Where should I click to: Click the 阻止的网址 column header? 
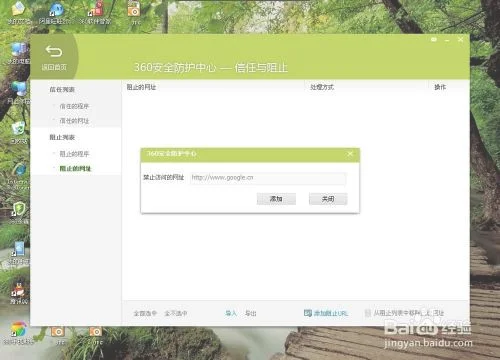pos(141,87)
